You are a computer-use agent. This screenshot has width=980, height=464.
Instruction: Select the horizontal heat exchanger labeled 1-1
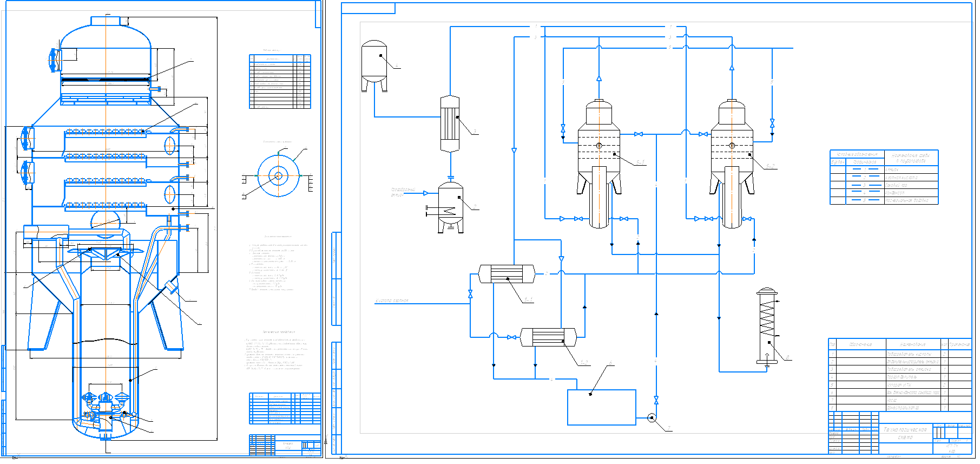[x=507, y=274]
